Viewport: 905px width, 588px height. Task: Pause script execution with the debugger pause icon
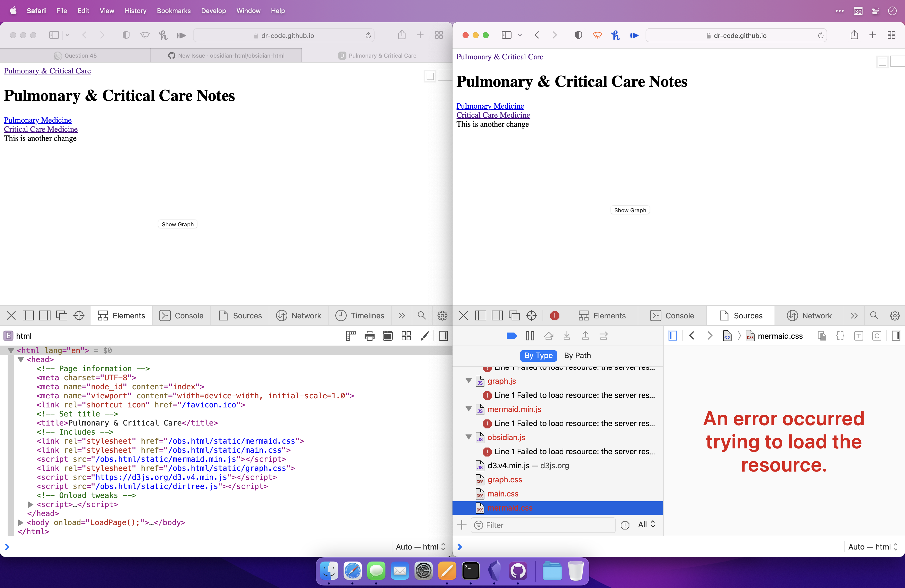tap(530, 336)
